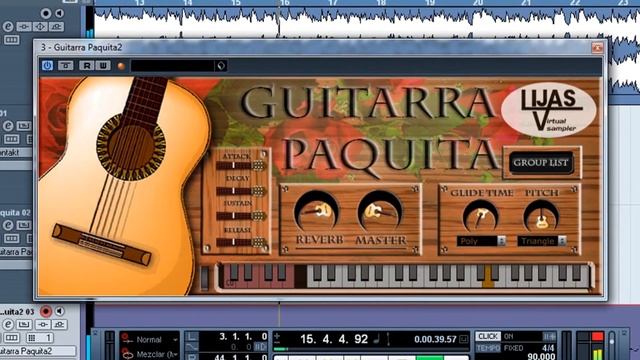Click the pitch wheel left of keyboard
640x360 pixels.
[x=204, y=278]
